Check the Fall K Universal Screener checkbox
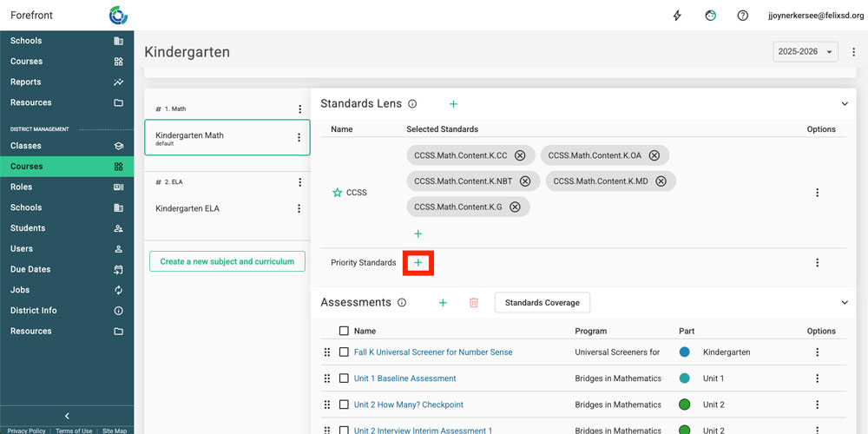This screenshot has width=868, height=434. pos(345,352)
